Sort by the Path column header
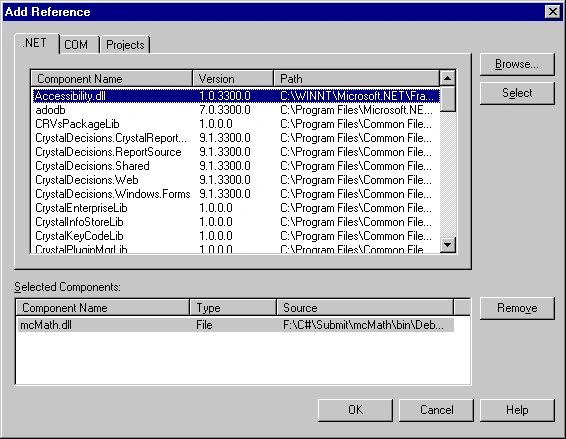 [x=357, y=78]
